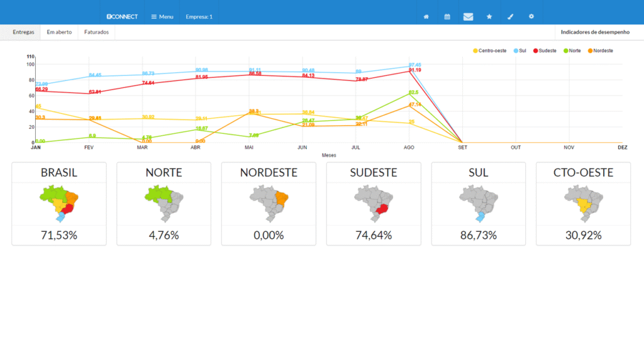Click the Brasil map thumbnail
This screenshot has height=362, width=644.
pos(59,204)
